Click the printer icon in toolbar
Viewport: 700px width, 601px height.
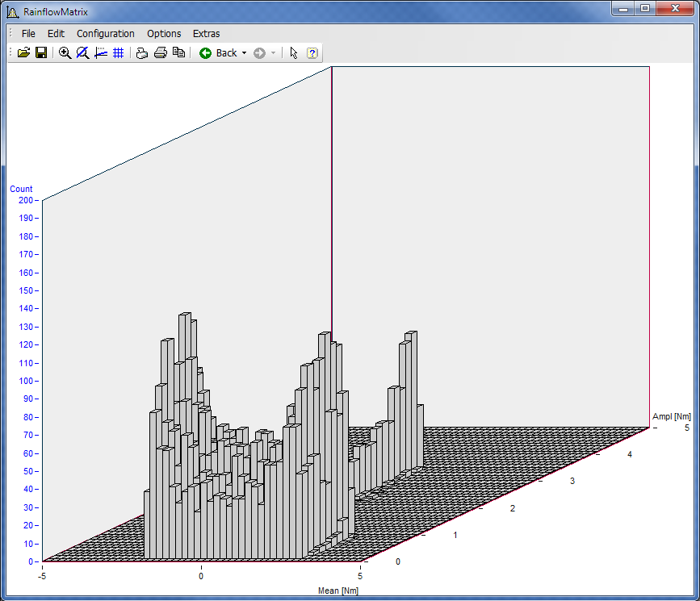pos(160,53)
